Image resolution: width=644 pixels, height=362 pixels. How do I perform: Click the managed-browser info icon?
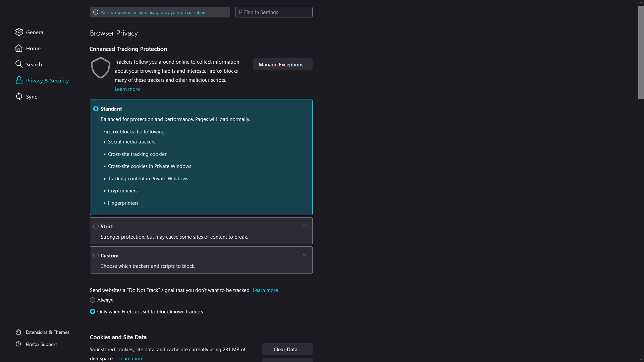click(96, 12)
